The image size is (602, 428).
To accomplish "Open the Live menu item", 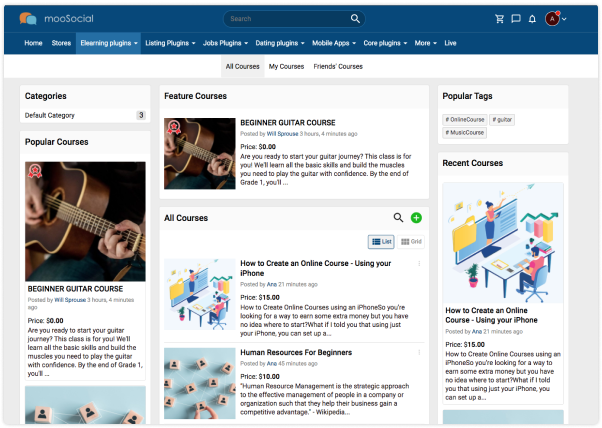I will (x=450, y=43).
